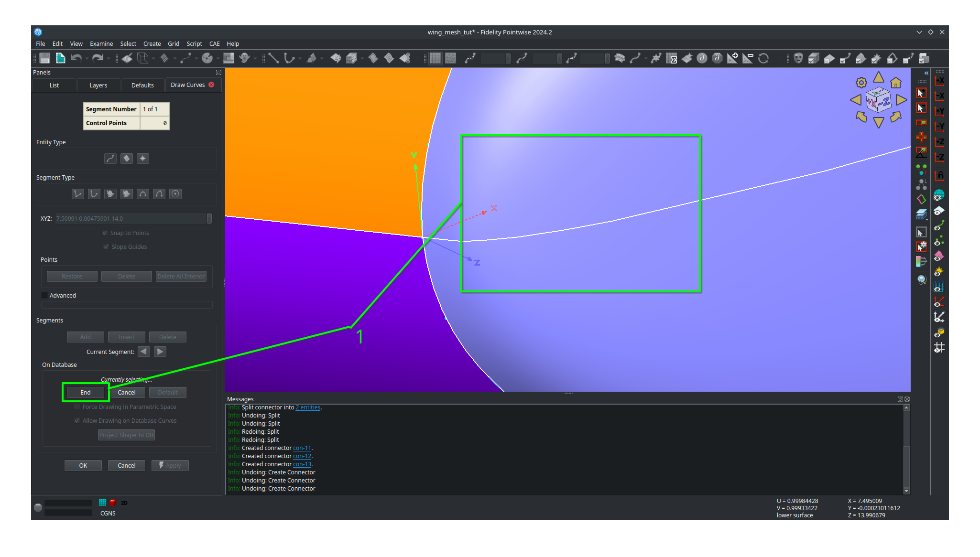Select the +X view orientation icon
Screen dimensions: 980x557
pyautogui.click(x=939, y=80)
